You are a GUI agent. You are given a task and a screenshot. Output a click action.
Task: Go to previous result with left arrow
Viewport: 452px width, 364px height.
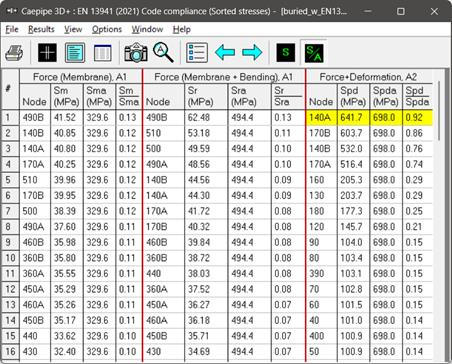[225, 53]
